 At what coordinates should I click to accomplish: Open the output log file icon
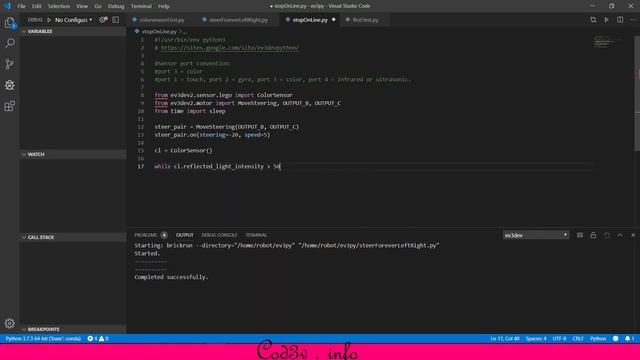coord(607,235)
